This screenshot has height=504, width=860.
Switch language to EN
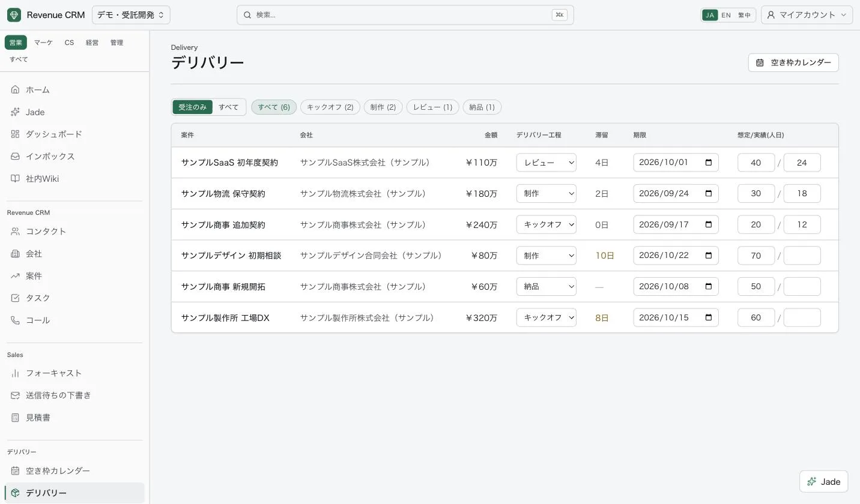726,15
